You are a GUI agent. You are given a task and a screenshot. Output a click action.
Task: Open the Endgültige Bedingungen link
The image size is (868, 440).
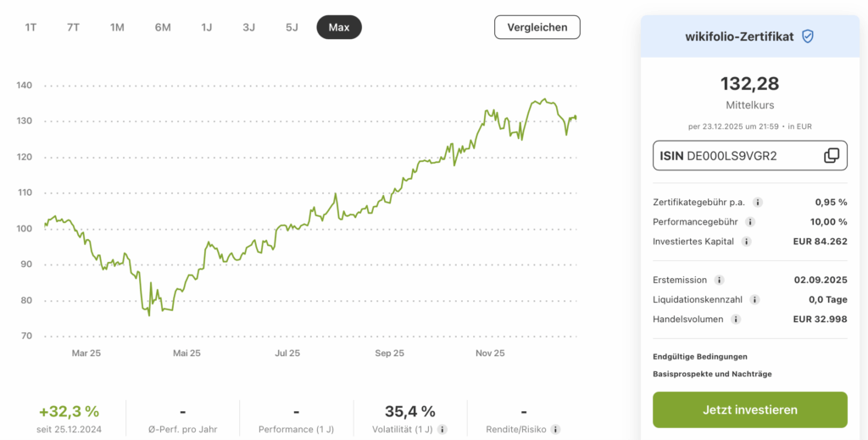700,357
